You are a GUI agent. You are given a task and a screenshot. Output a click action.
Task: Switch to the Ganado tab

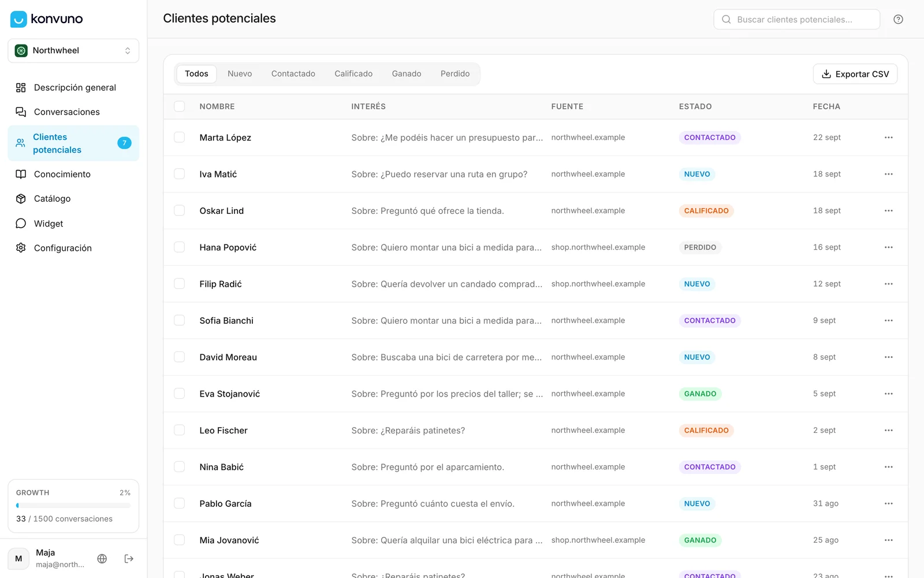[x=407, y=74]
